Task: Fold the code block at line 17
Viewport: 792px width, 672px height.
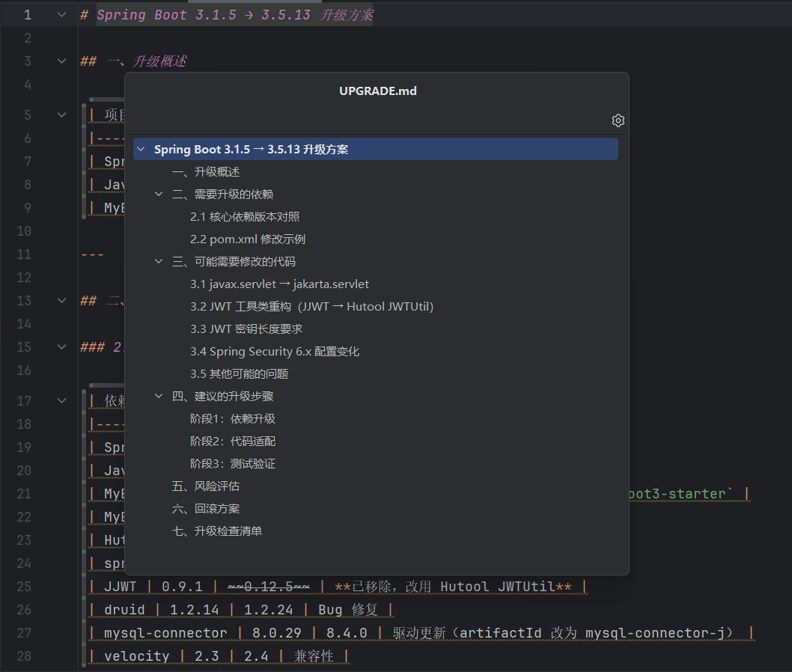Action: [x=61, y=400]
